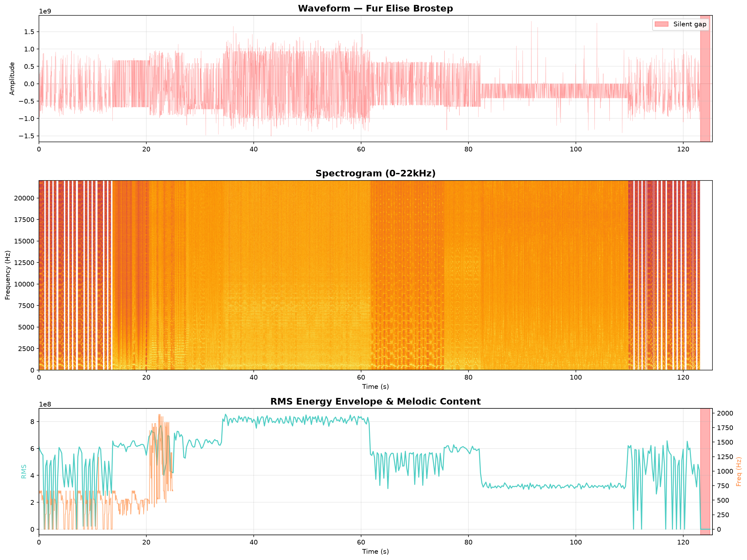Click the "RMS Energy Envelope & Melodic Content" title

(375, 401)
